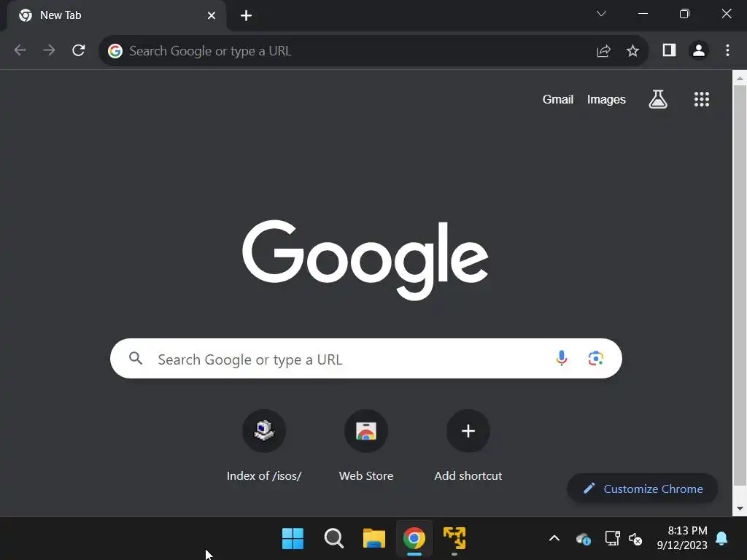747x560 pixels.
Task: Click the forward navigation arrow
Action: tap(49, 50)
